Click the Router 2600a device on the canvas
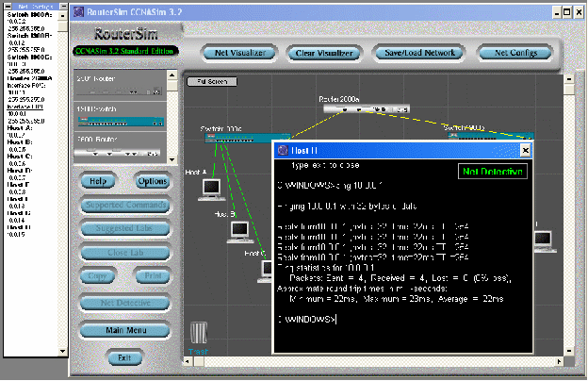Screen dimensions: 588x381 [367, 108]
